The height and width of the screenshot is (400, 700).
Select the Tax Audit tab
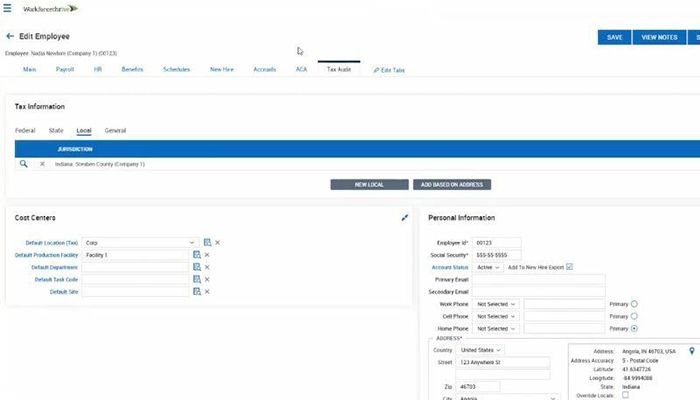click(339, 69)
